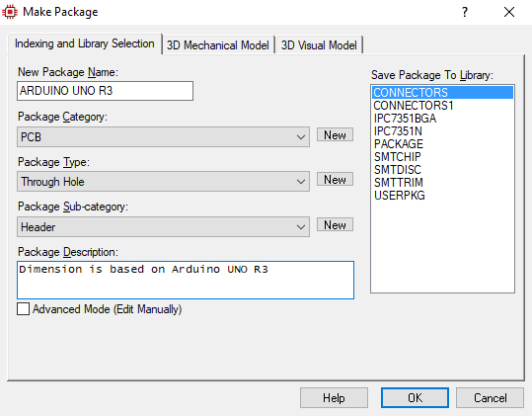This screenshot has height=416, width=532.
Task: Select CONNECTORS library in list
Action: pos(442,92)
